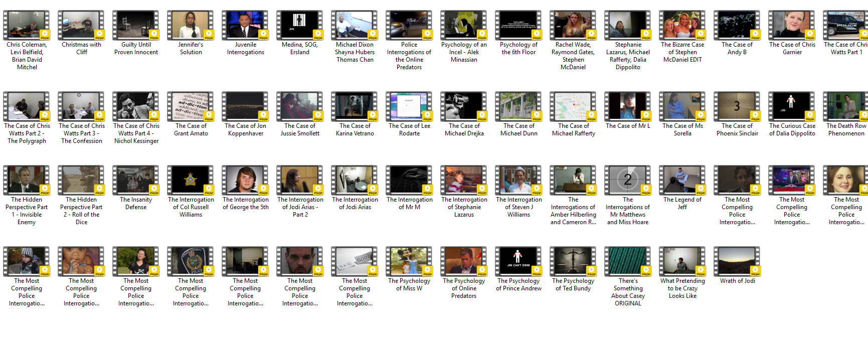The image size is (868, 337).
Task: Select Interrogation of Stephanie Lazarus video
Action: tap(464, 180)
